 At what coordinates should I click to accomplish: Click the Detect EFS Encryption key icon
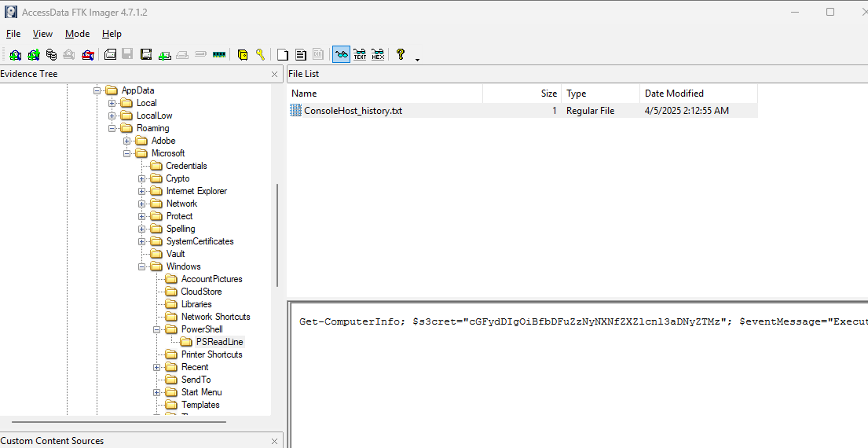260,54
